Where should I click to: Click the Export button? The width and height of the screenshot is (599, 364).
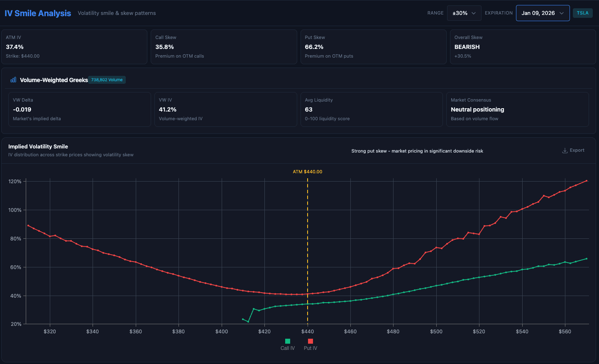tap(573, 150)
